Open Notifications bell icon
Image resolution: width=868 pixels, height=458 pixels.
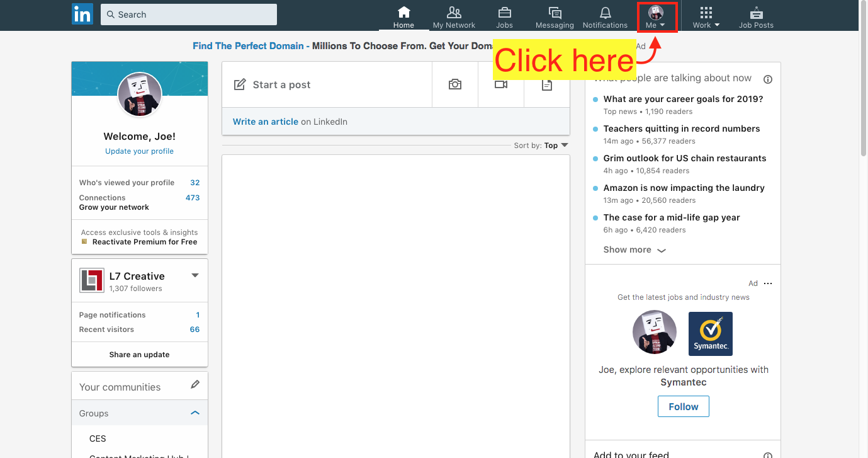[x=605, y=13]
